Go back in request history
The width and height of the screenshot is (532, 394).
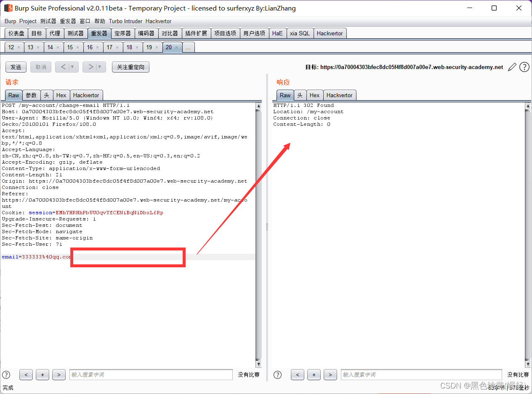[63, 67]
